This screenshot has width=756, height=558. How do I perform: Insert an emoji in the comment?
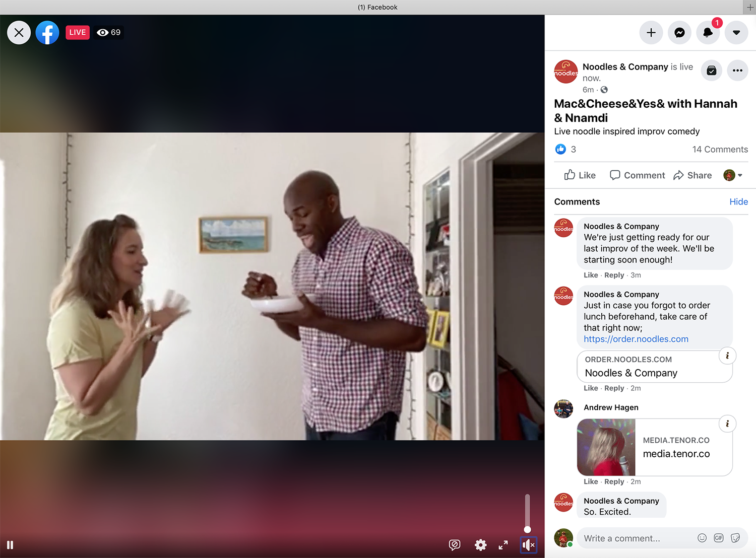tap(702, 538)
